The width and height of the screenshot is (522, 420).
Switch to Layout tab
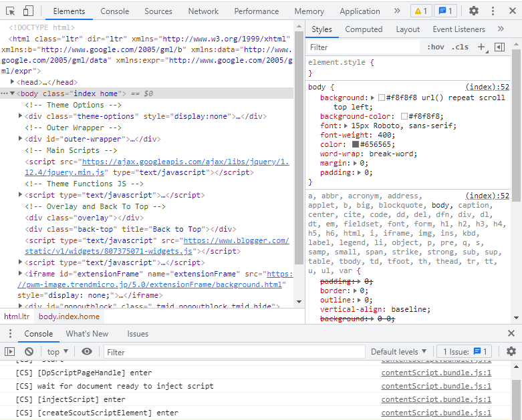[408, 29]
